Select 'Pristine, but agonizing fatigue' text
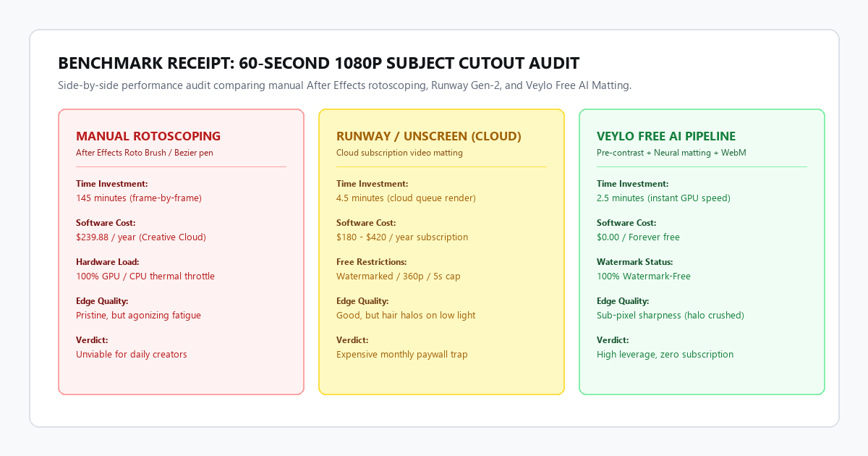This screenshot has width=868, height=456. pos(138,315)
